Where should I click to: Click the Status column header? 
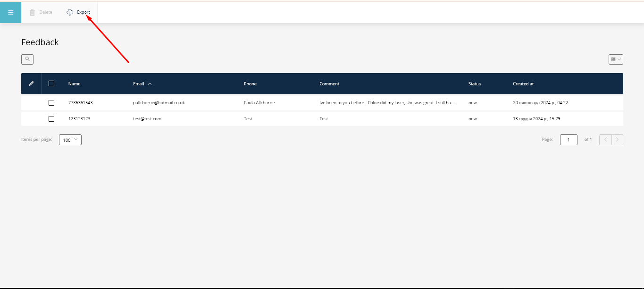[474, 84]
